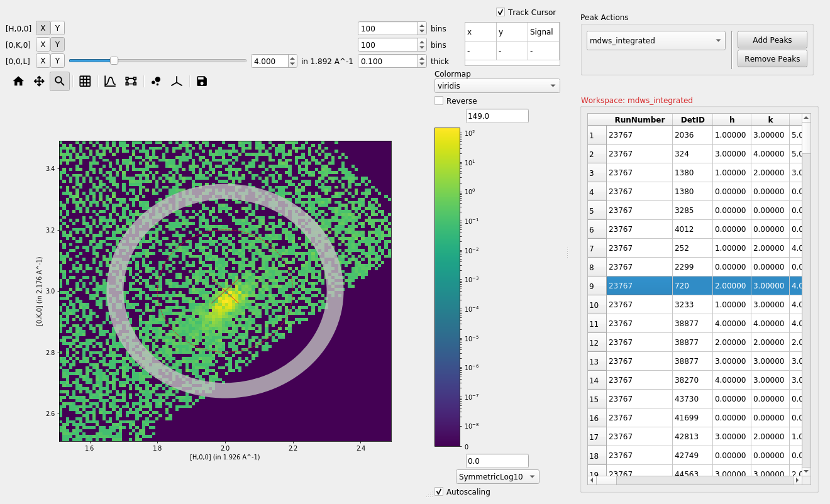The height and width of the screenshot is (504, 830).
Task: Disable the Autoscaling checkbox
Action: point(439,491)
